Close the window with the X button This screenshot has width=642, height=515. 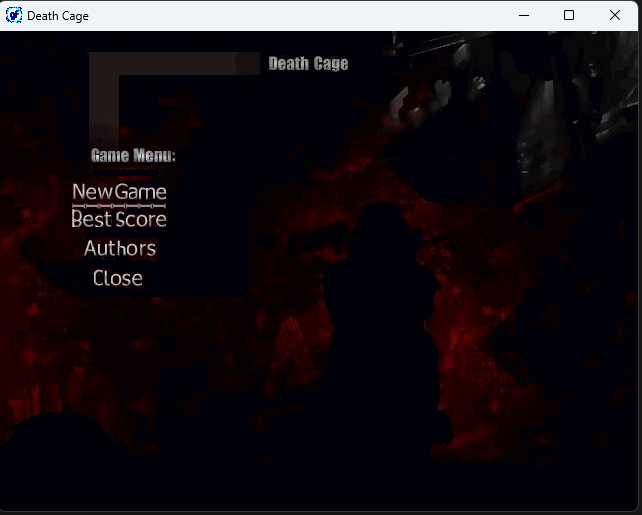[x=615, y=15]
